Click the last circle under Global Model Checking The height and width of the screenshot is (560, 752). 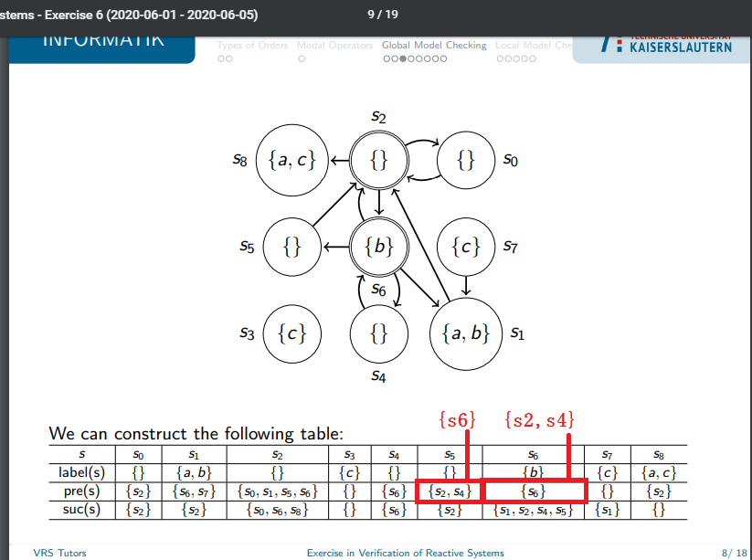pyautogui.click(x=443, y=58)
